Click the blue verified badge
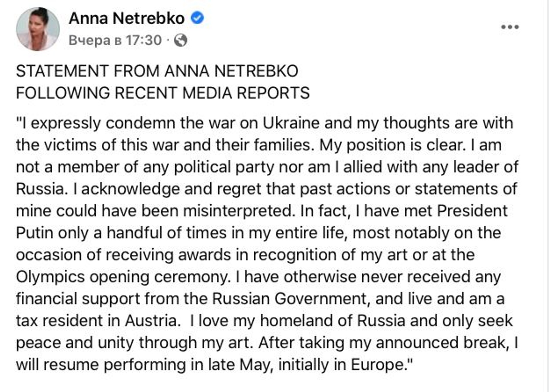Screen dimensions: 549x392 [x=197, y=18]
